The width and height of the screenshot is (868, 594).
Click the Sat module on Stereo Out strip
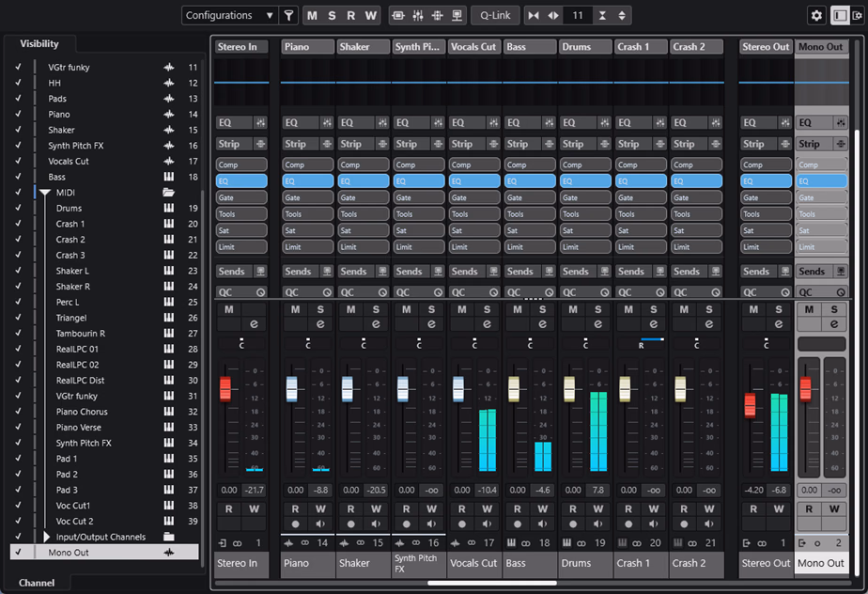(767, 230)
